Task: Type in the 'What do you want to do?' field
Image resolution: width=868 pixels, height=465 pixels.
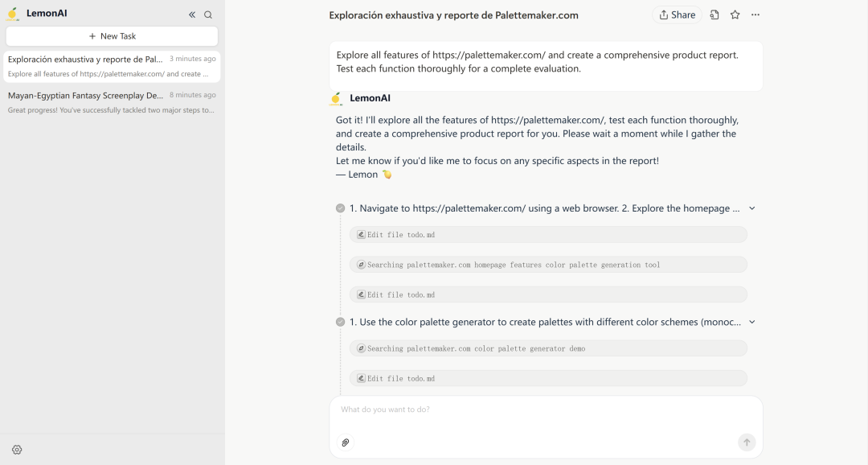Action: (546, 409)
